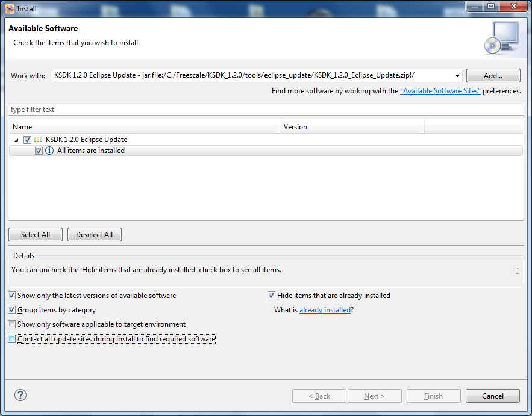Click the Add... button
This screenshot has width=532, height=416.
point(493,76)
